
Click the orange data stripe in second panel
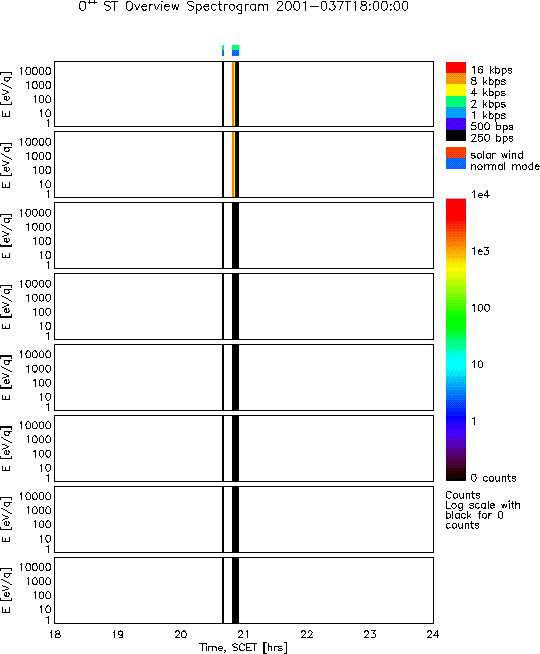click(x=233, y=164)
